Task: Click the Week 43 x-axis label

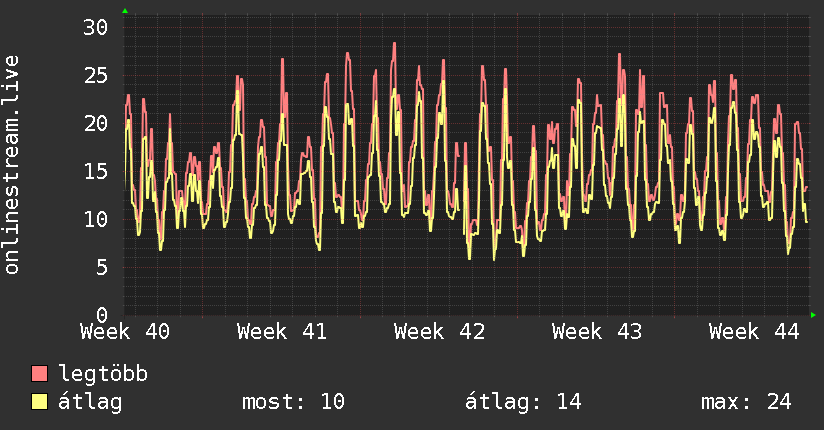Action: click(597, 332)
